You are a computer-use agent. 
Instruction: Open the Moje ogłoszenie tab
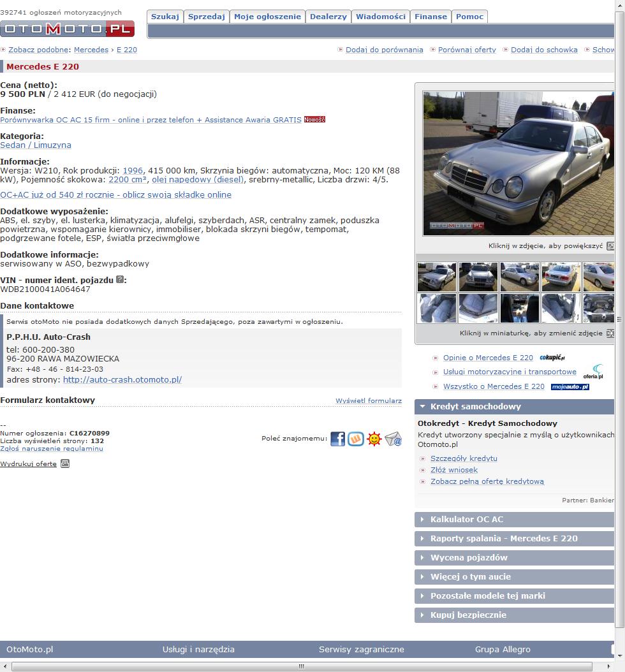tap(267, 17)
